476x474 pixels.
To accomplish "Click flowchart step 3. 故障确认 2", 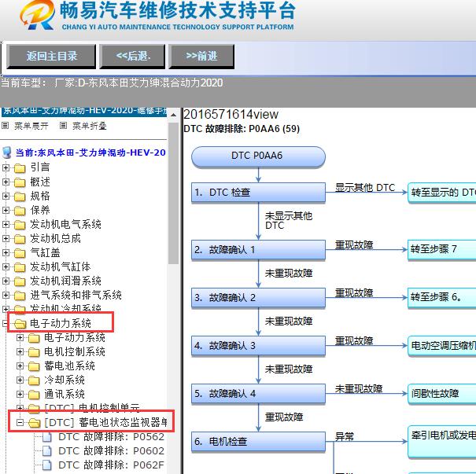I will [x=258, y=297].
